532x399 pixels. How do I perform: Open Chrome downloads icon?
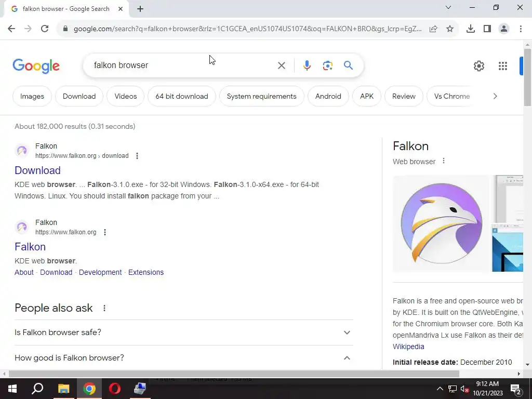[x=471, y=29]
